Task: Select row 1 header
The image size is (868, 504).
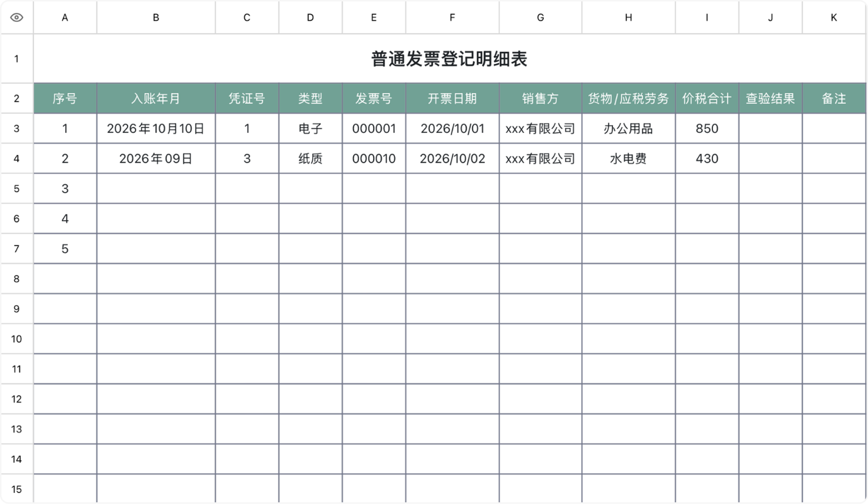Action: [x=17, y=59]
